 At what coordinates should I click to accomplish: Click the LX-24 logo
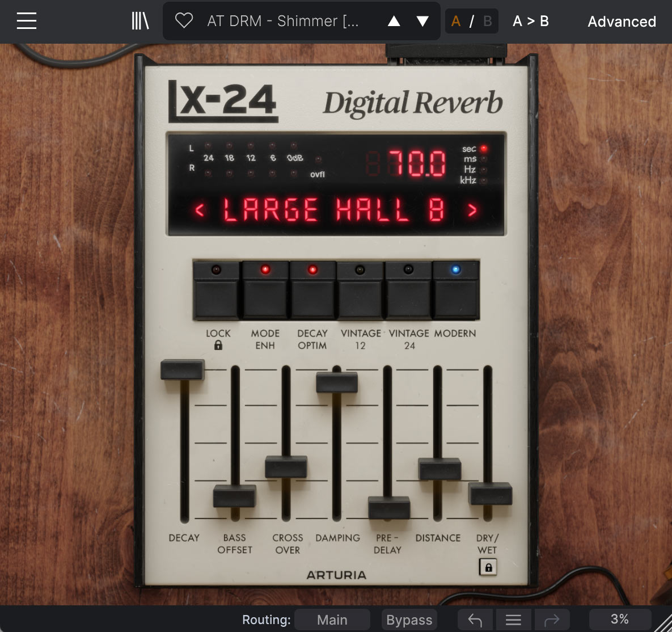[x=223, y=101]
